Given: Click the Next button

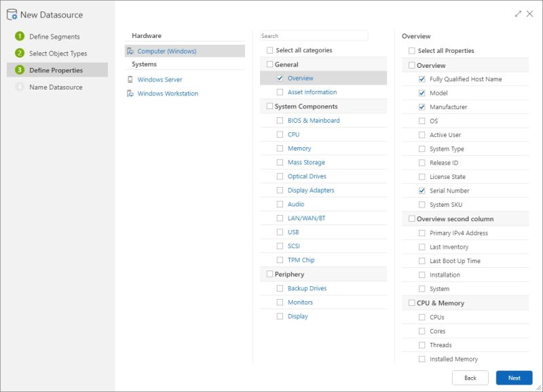Looking at the screenshot, I should [514, 378].
